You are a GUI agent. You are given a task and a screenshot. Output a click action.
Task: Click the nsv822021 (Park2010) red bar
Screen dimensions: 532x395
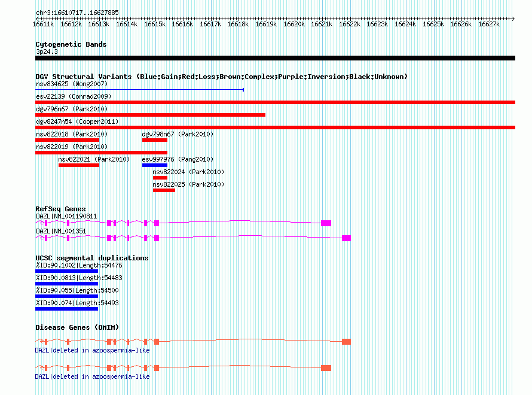pyautogui.click(x=79, y=165)
